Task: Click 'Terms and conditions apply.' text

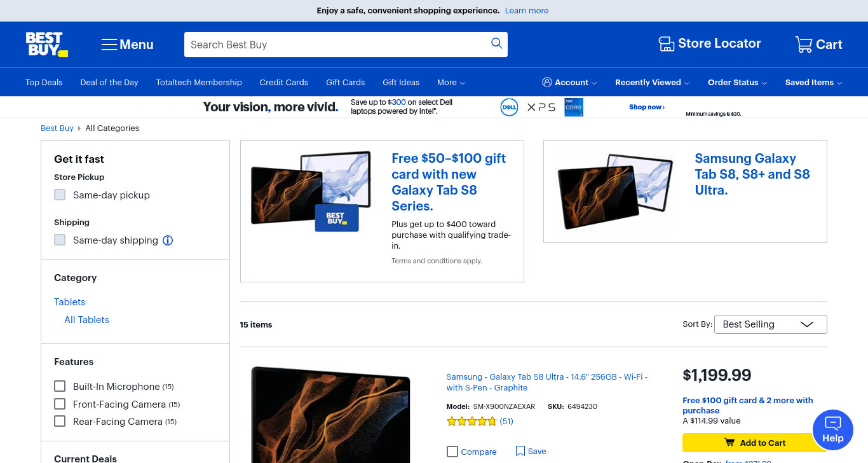Action: (x=437, y=261)
